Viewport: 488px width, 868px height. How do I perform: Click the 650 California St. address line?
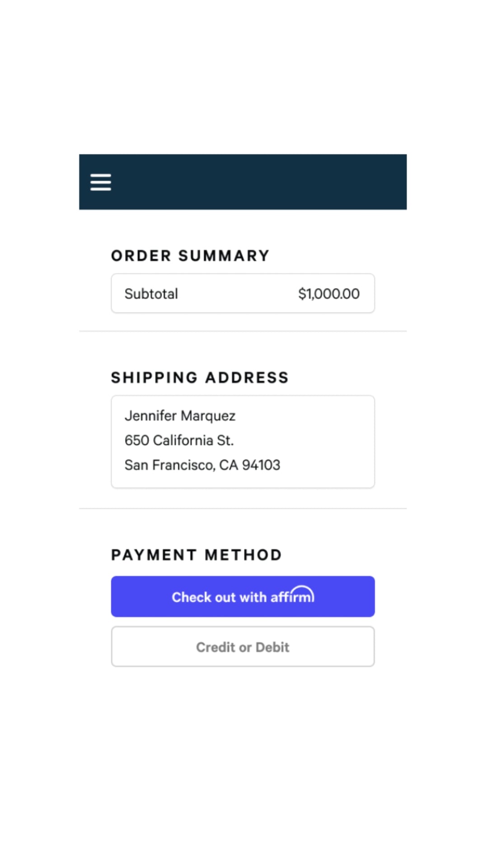(x=179, y=440)
